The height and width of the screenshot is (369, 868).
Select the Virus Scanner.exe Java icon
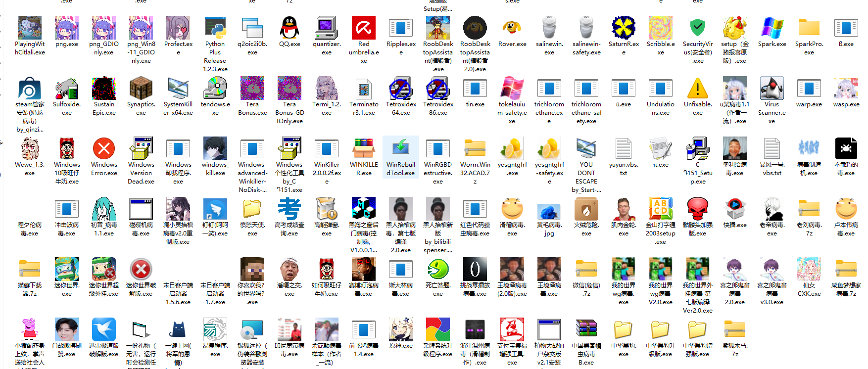pyautogui.click(x=772, y=89)
